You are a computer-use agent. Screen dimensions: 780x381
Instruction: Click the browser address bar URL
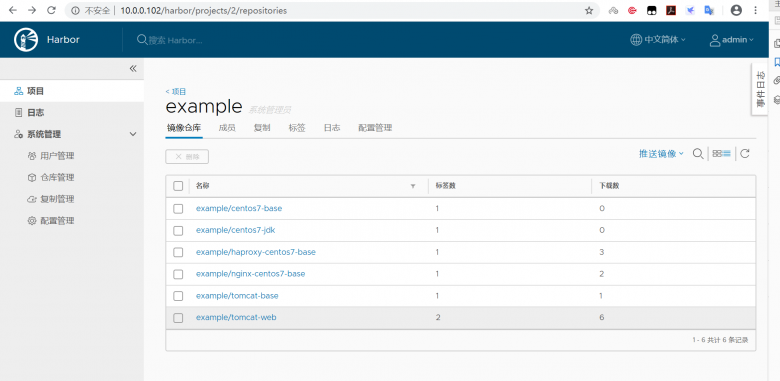pos(204,10)
